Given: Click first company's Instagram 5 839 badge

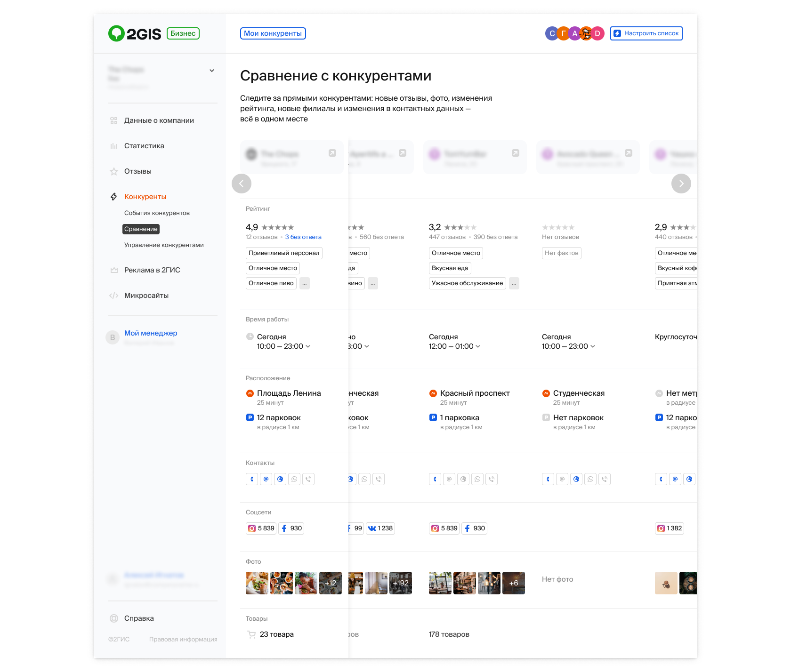Looking at the screenshot, I should [261, 528].
